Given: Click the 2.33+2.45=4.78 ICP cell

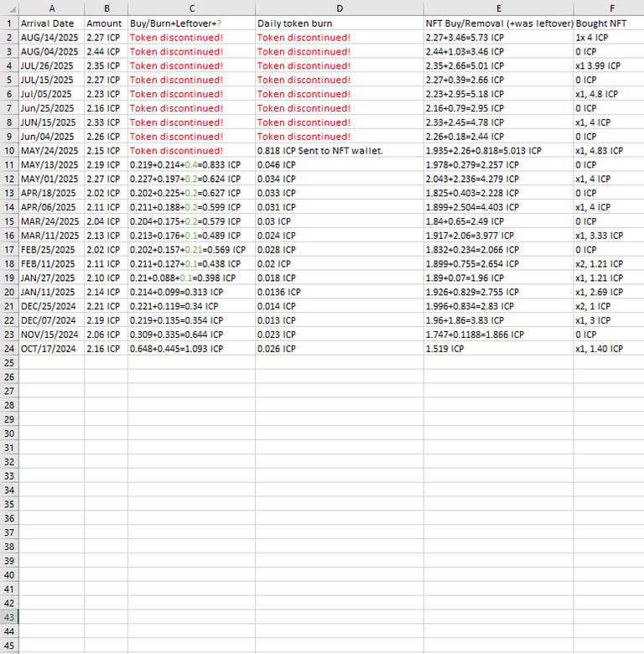Looking at the screenshot, I should (499, 122).
